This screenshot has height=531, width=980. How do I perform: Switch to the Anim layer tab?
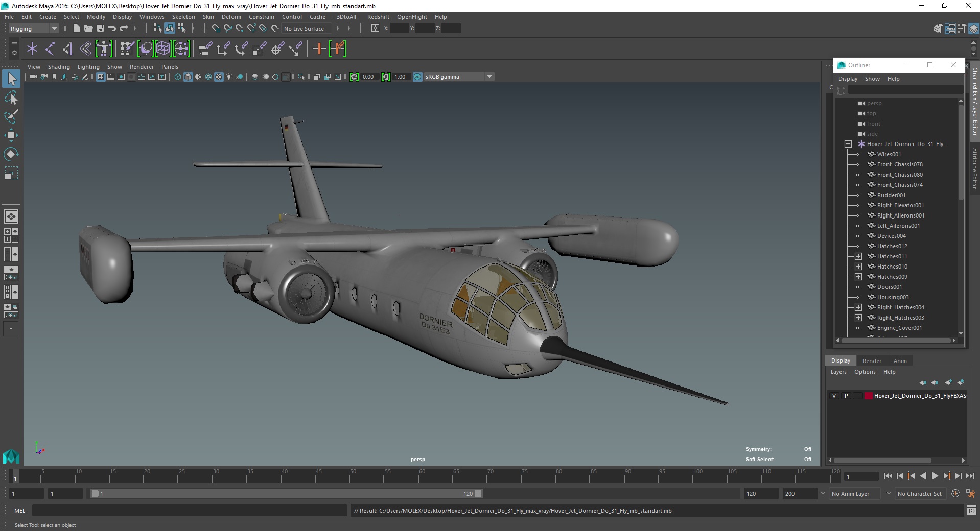[900, 360]
